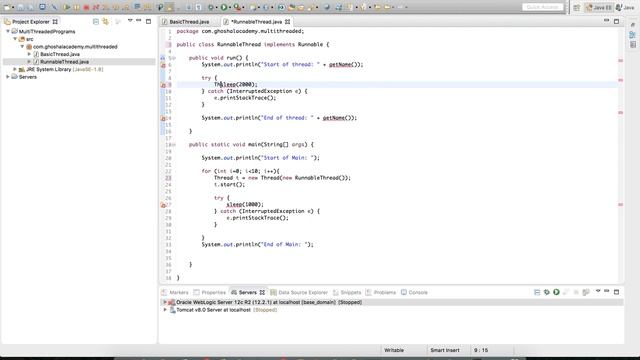Click the Resume debug icon
The image size is (640, 360).
[x=67, y=7]
